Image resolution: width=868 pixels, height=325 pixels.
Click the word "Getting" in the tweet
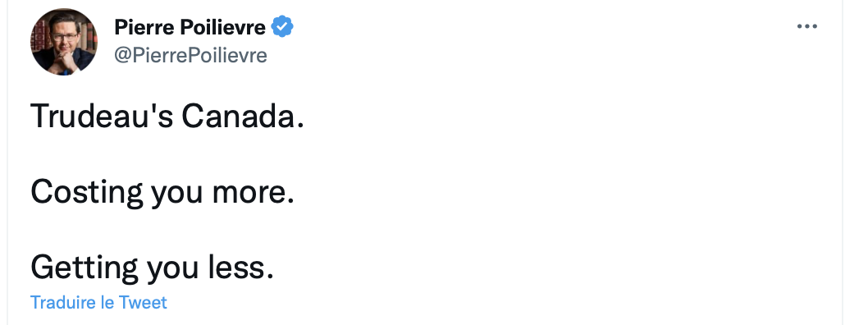point(85,268)
